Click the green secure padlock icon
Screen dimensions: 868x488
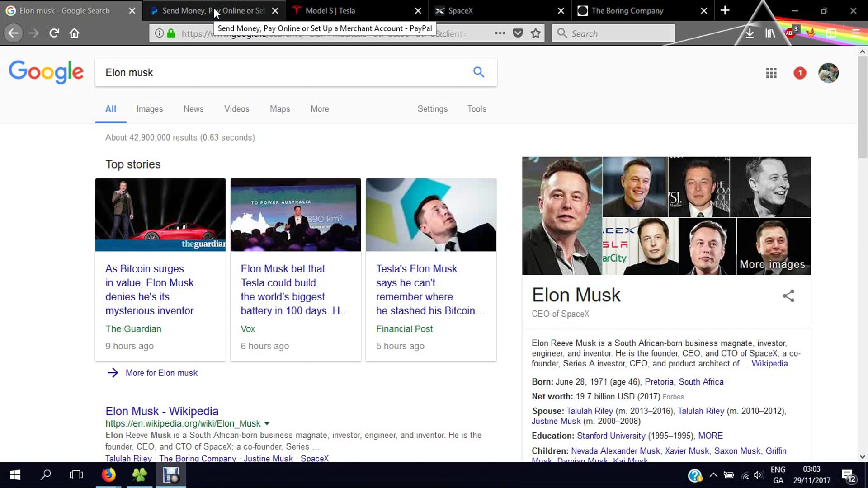[171, 33]
